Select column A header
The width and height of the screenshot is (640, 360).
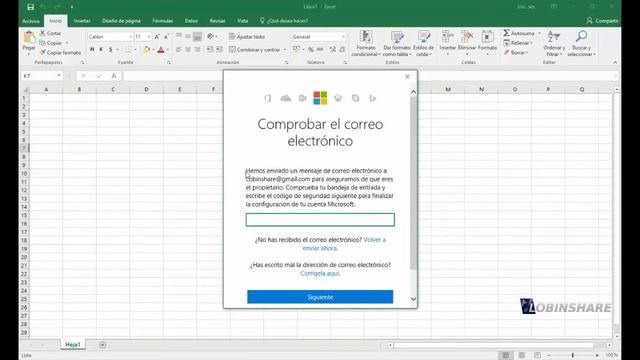pos(46,89)
